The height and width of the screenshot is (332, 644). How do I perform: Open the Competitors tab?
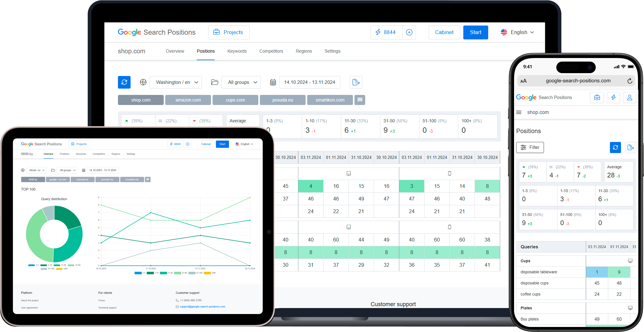pos(271,51)
